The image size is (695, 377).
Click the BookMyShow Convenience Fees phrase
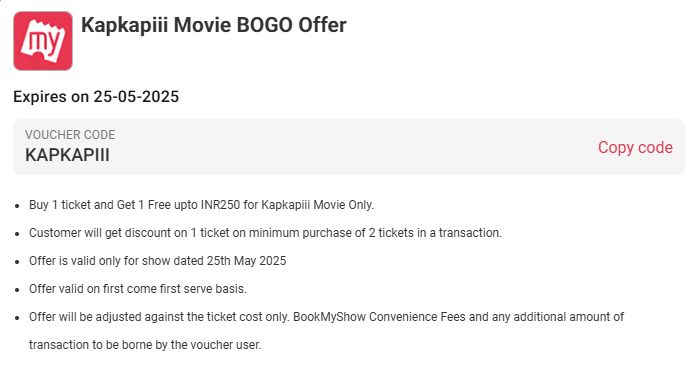coord(379,317)
